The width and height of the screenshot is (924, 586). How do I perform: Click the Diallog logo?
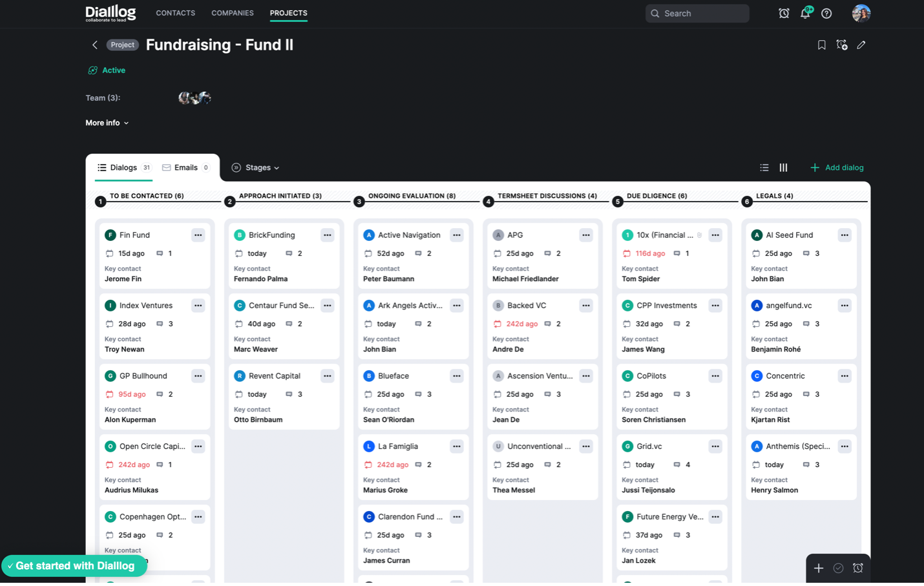click(110, 13)
